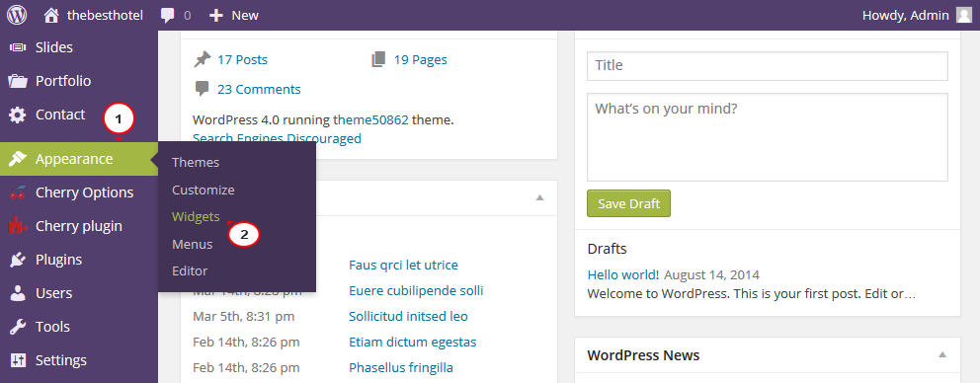Open Customize in the Appearance submenu
The image size is (980, 383).
[204, 190]
